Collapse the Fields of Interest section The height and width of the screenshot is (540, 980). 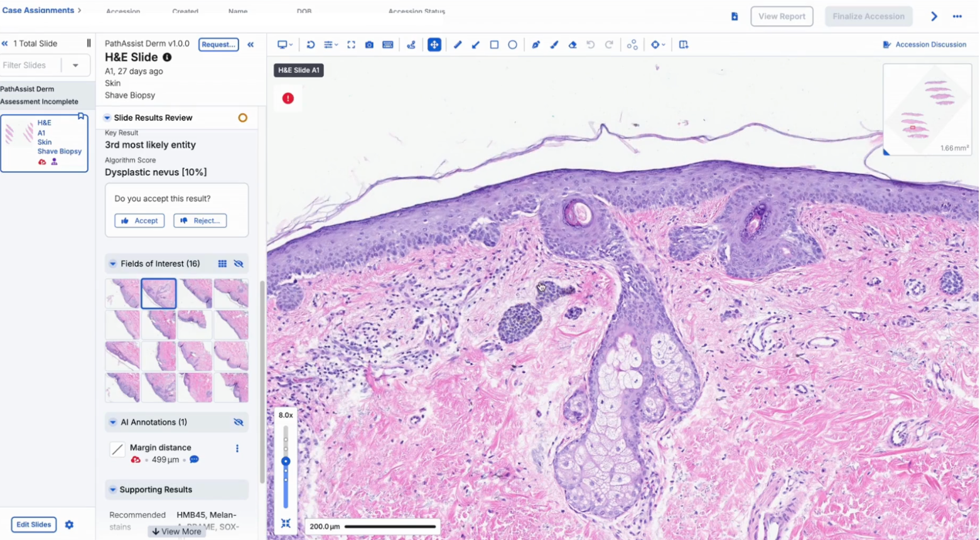click(x=113, y=264)
